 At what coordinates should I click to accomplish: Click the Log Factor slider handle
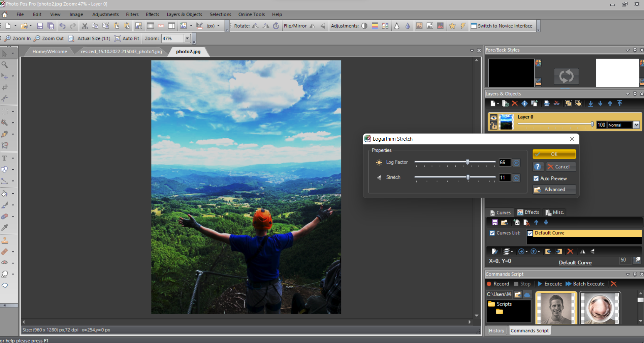(x=468, y=162)
